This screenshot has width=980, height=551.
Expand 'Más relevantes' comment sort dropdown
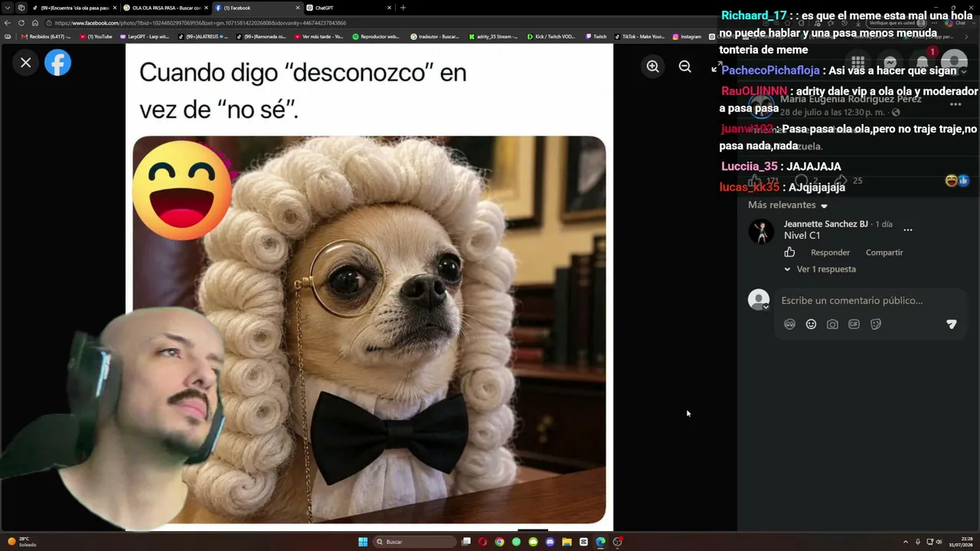pos(788,205)
